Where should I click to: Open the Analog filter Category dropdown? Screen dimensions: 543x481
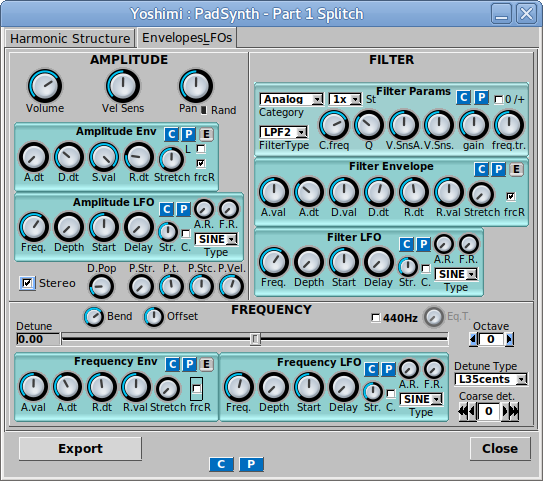292,99
